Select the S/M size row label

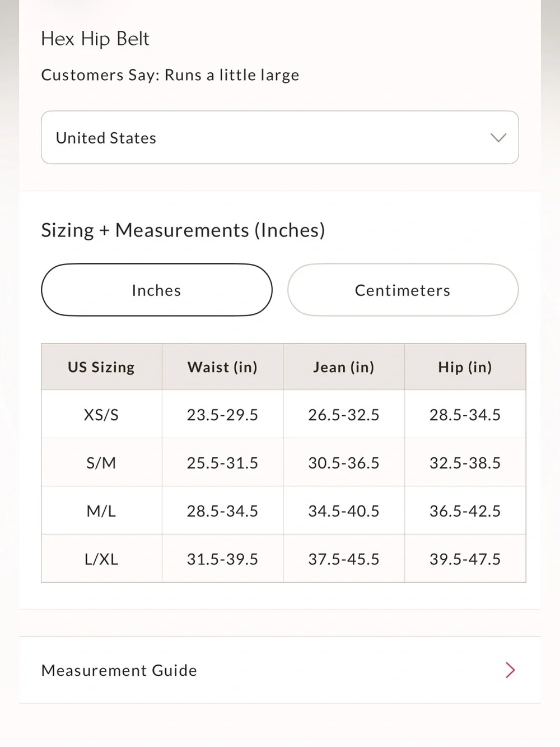click(101, 463)
